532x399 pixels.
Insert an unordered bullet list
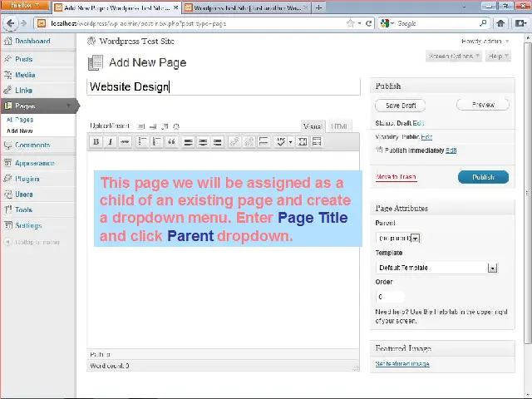tap(142, 142)
